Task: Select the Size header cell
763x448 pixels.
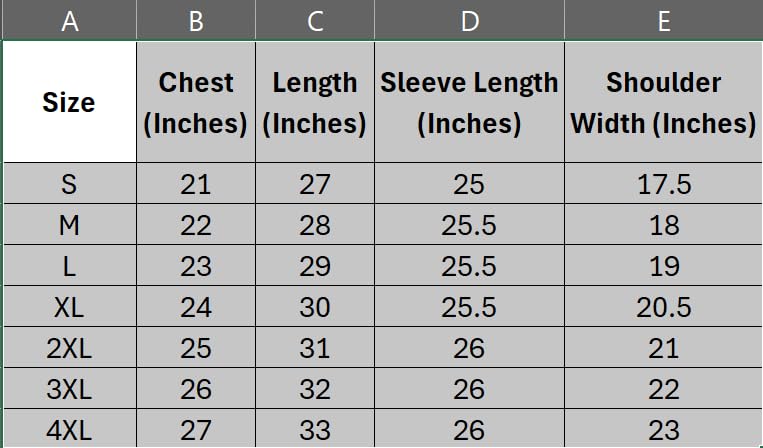Action: click(x=69, y=102)
